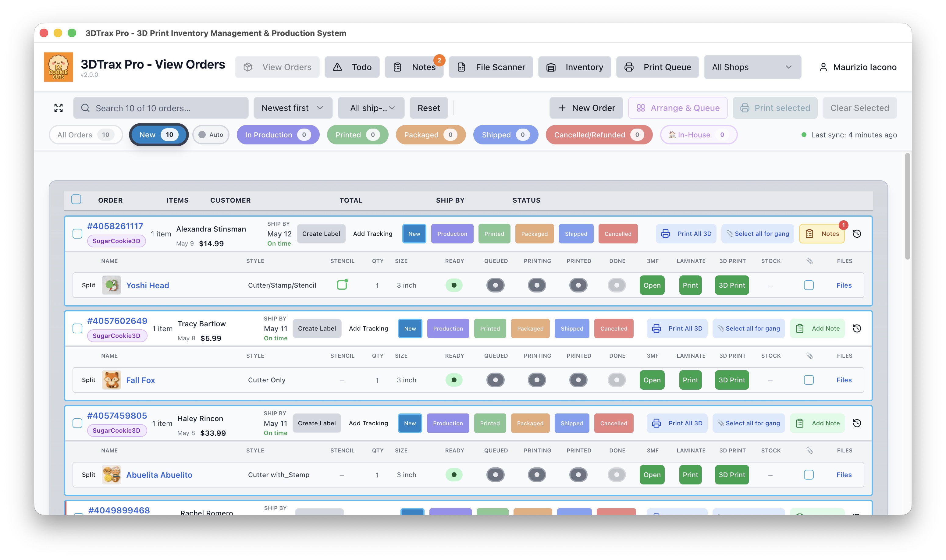This screenshot has width=946, height=560.
Task: Click history icon for order #4057459805
Action: (x=857, y=423)
